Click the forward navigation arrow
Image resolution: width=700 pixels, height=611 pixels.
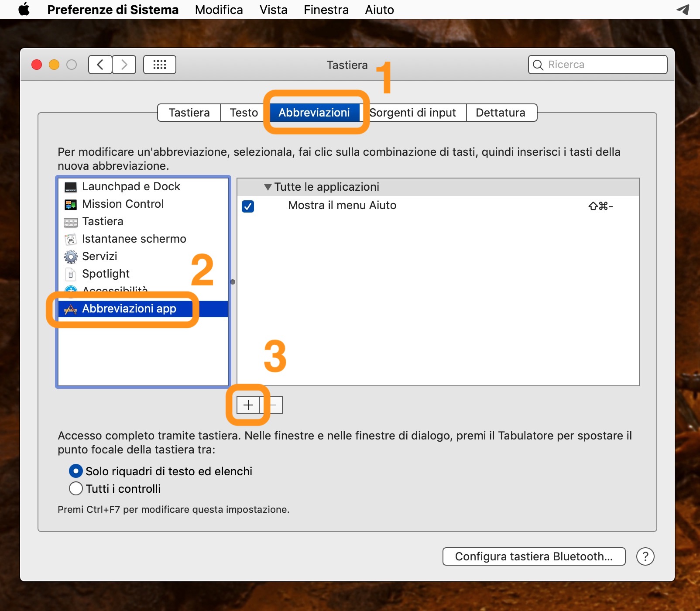point(124,65)
